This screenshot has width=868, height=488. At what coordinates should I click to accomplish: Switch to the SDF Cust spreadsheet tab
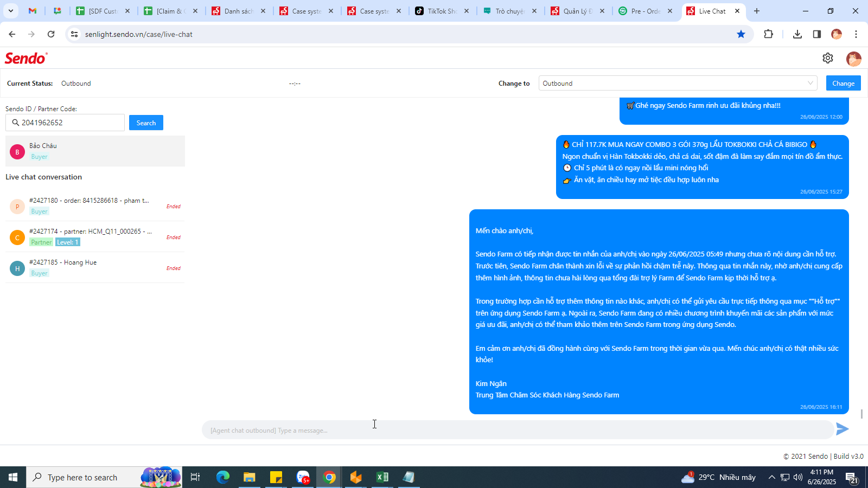click(x=103, y=11)
